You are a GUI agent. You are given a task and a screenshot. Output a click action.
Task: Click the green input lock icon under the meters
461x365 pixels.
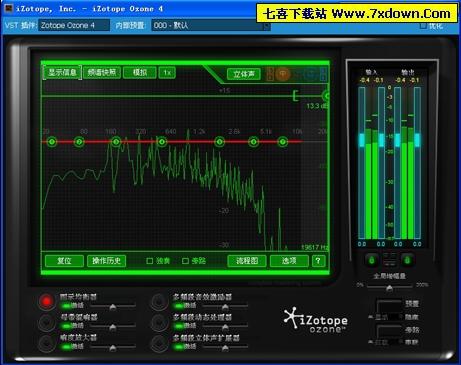[372, 260]
